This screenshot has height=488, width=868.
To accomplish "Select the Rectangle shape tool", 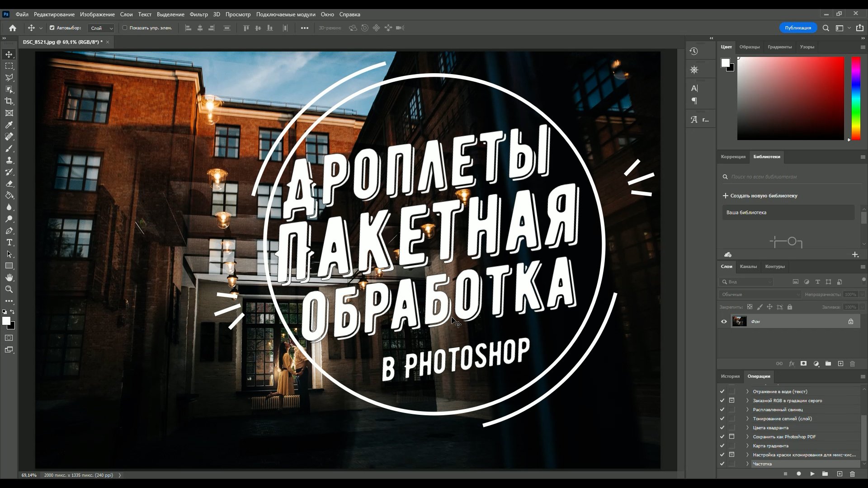I will pos(9,266).
